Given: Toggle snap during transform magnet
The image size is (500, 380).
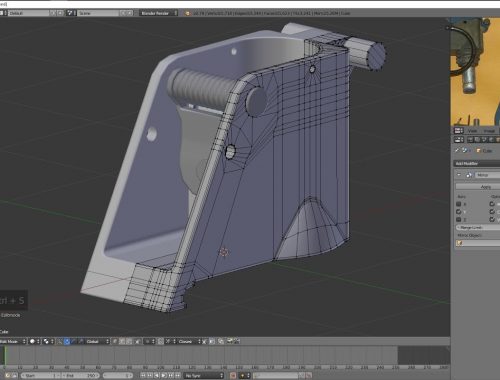Looking at the screenshot, I should (160, 341).
